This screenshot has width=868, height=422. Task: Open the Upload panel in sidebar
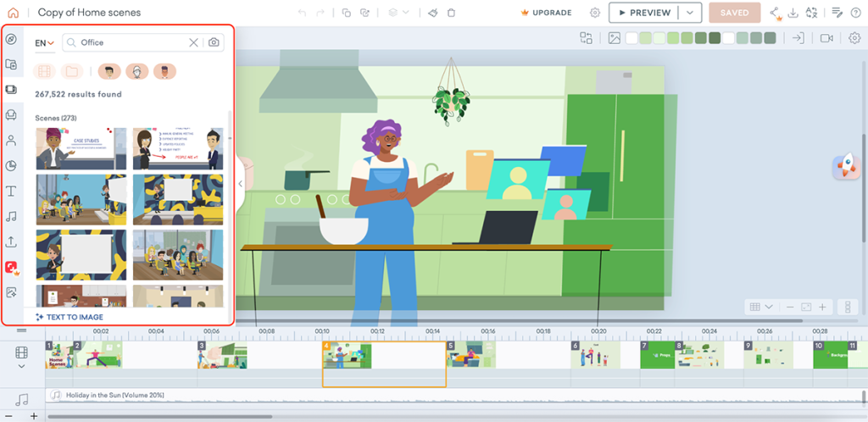click(x=11, y=242)
